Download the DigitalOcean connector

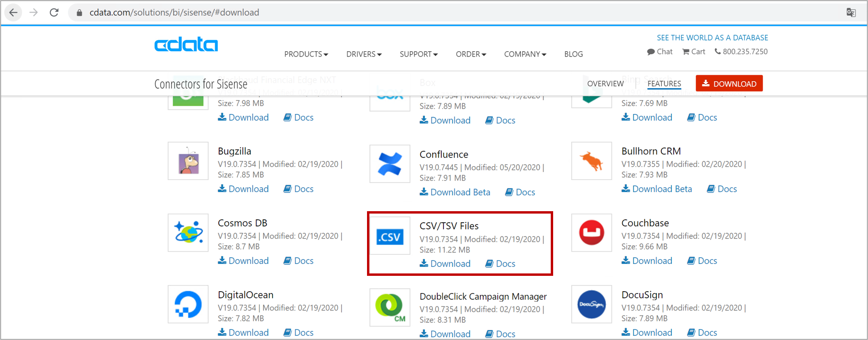pos(244,332)
